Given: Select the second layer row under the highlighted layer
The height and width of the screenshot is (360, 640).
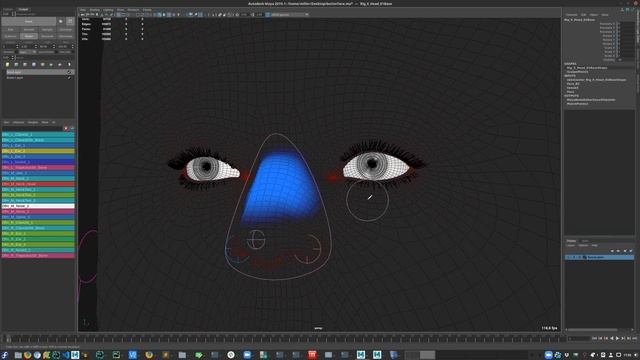Looking at the screenshot, I should tap(38, 78).
